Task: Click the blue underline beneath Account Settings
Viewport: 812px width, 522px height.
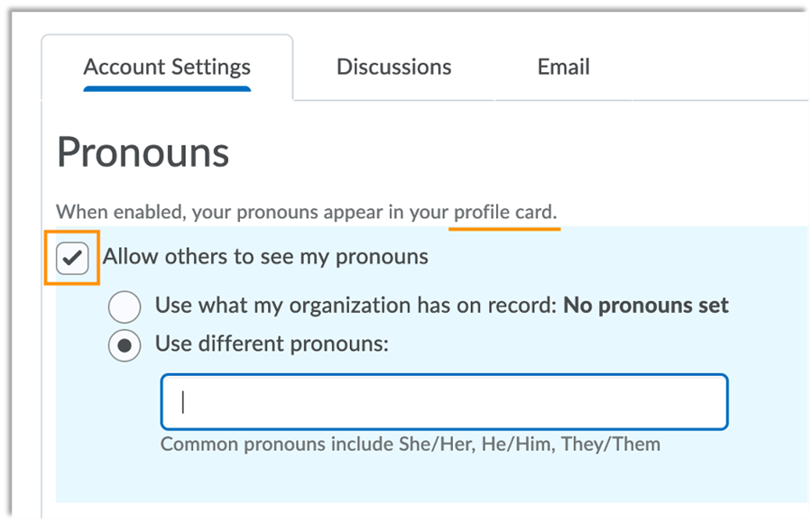Action: tap(167, 89)
